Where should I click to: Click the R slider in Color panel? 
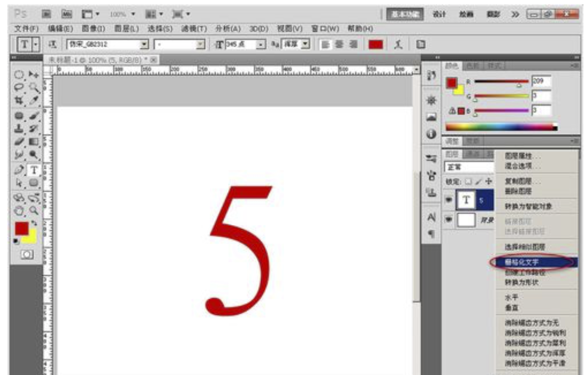coord(502,82)
